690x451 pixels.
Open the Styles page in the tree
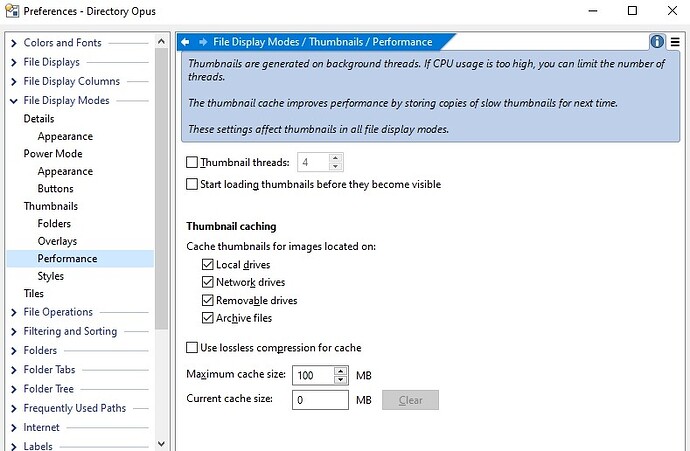tap(51, 276)
